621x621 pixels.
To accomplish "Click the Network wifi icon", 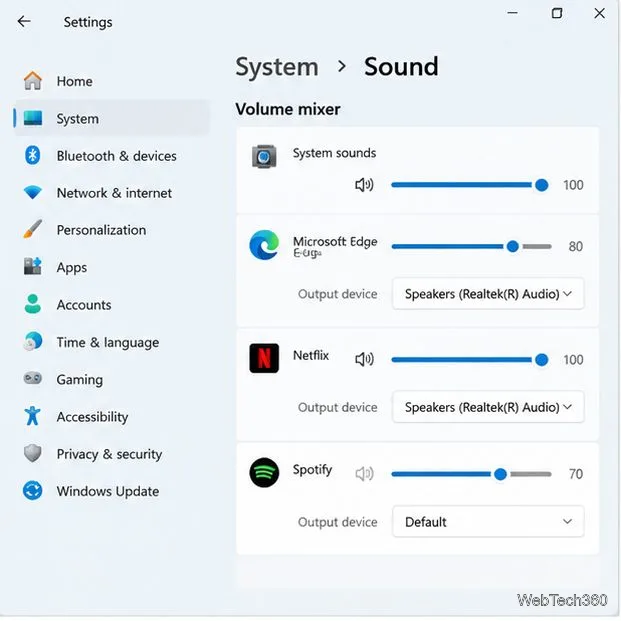I will tap(32, 192).
